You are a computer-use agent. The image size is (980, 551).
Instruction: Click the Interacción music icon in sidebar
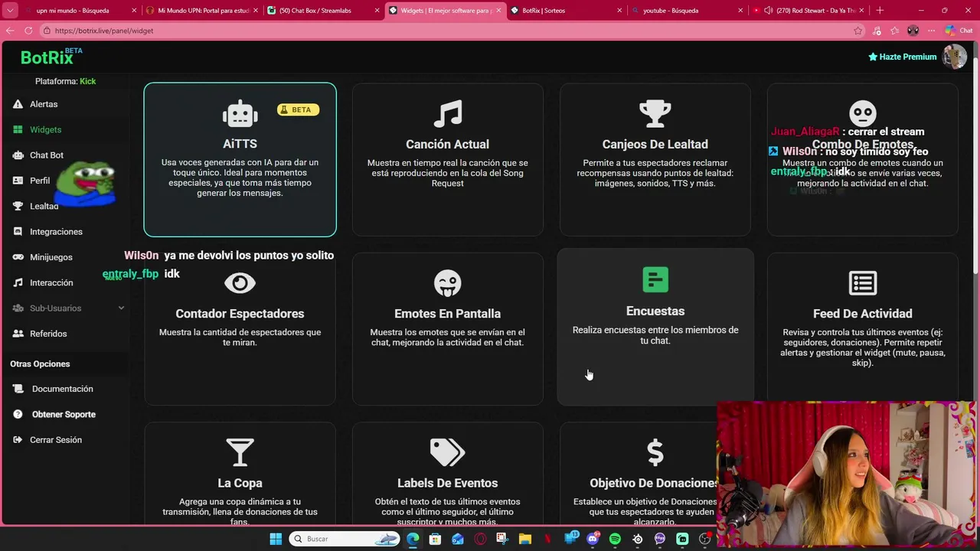coord(18,282)
